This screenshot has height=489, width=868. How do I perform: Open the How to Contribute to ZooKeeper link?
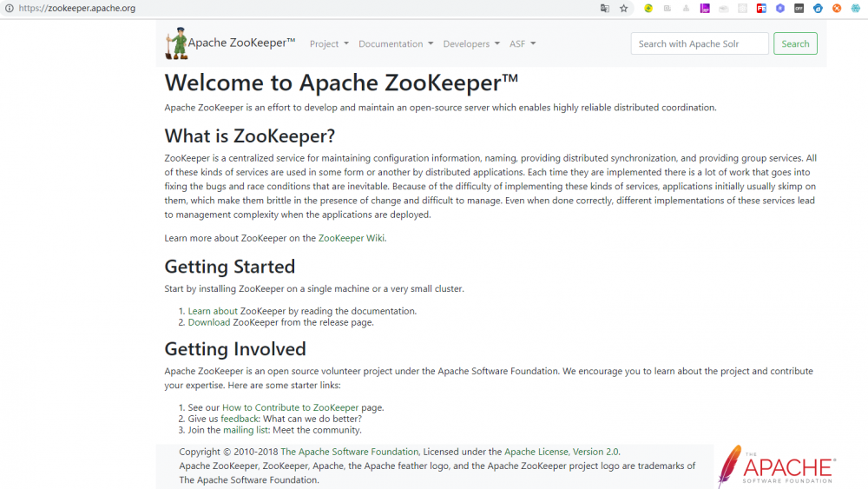[290, 407]
